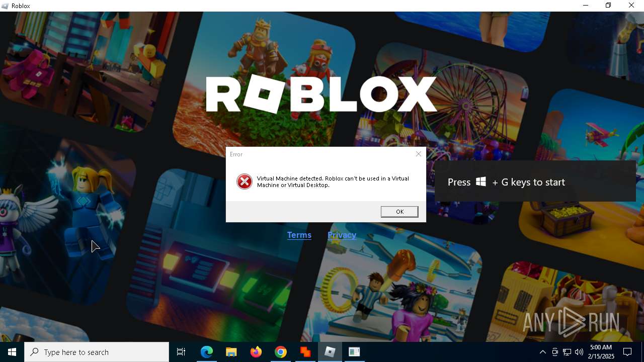Launch Google Chrome from taskbar

pyautogui.click(x=281, y=352)
